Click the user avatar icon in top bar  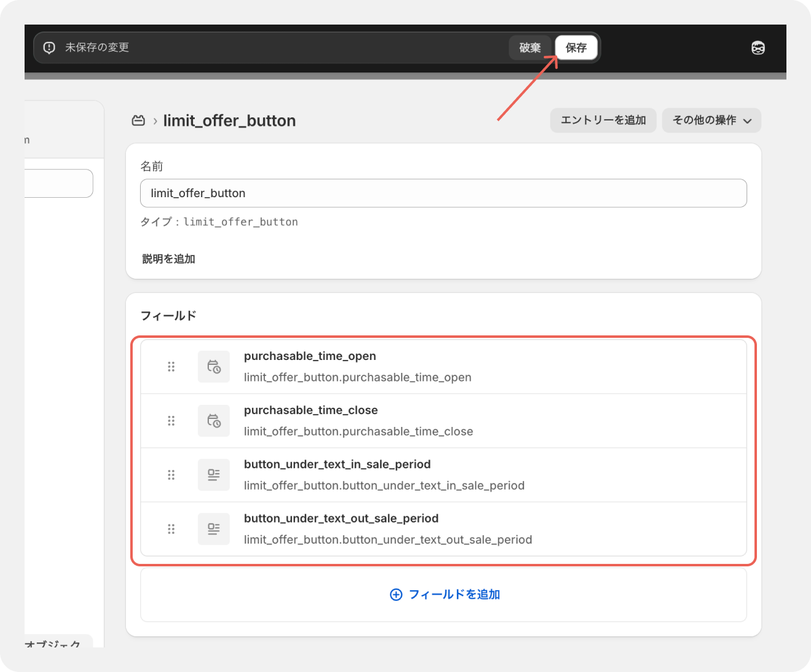tap(758, 48)
